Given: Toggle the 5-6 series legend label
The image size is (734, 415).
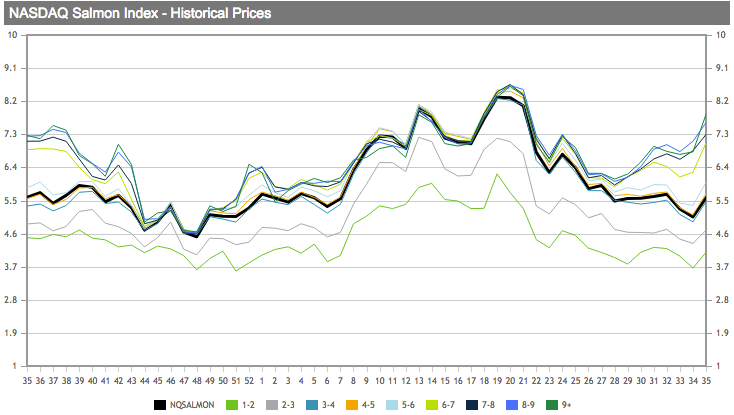Looking at the screenshot, I should tap(408, 405).
